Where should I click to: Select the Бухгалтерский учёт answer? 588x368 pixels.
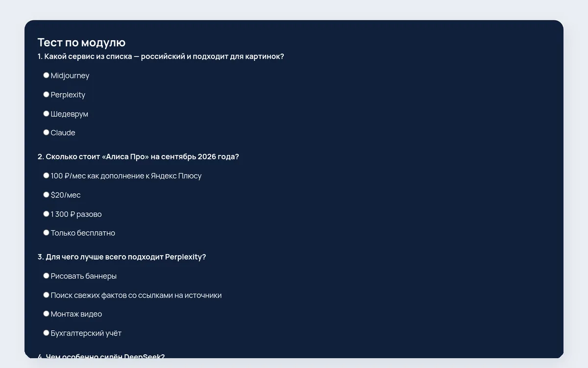point(46,332)
